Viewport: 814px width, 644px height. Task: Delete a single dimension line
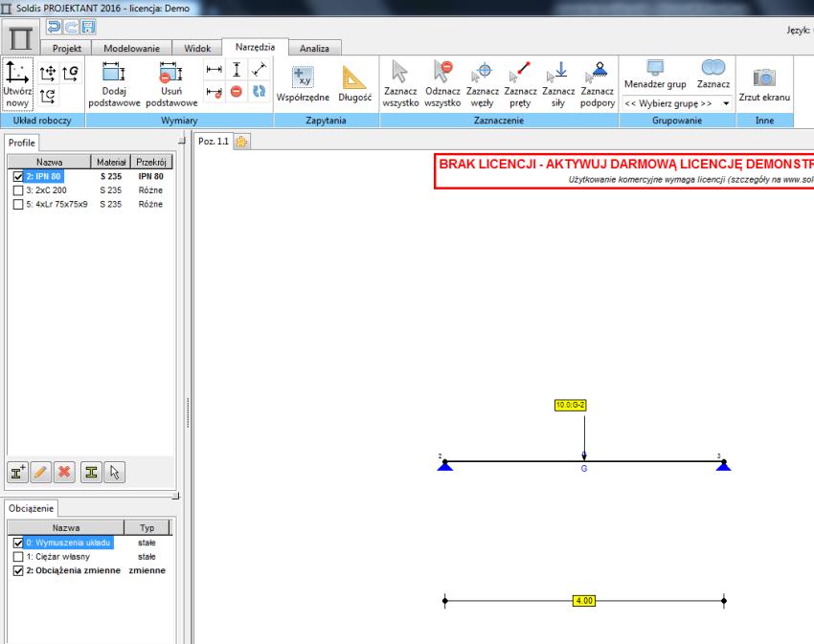pyautogui.click(x=214, y=92)
